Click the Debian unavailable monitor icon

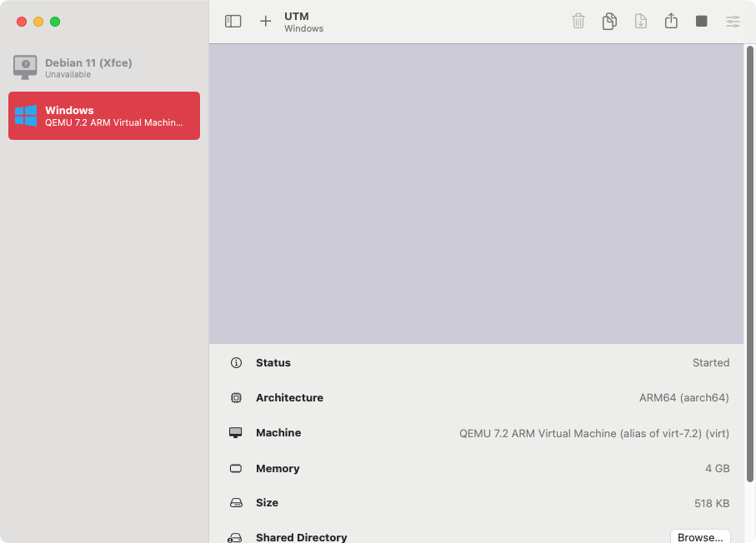(x=26, y=67)
